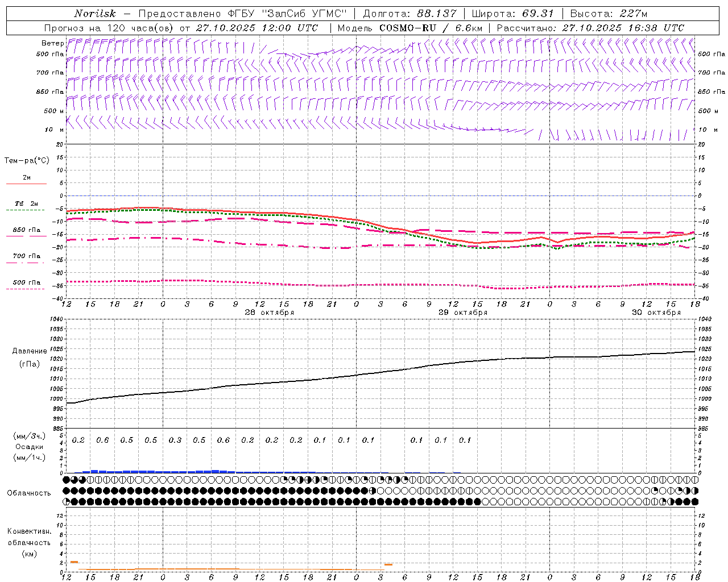This screenshot has width=728, height=582.
Task: Click the 'Облачность' cloud cover label
Action: coord(29,493)
